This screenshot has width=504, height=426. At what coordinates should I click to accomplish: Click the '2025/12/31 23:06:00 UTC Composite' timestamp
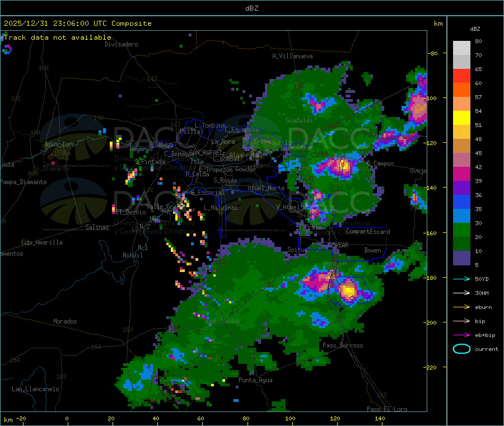coord(77,24)
